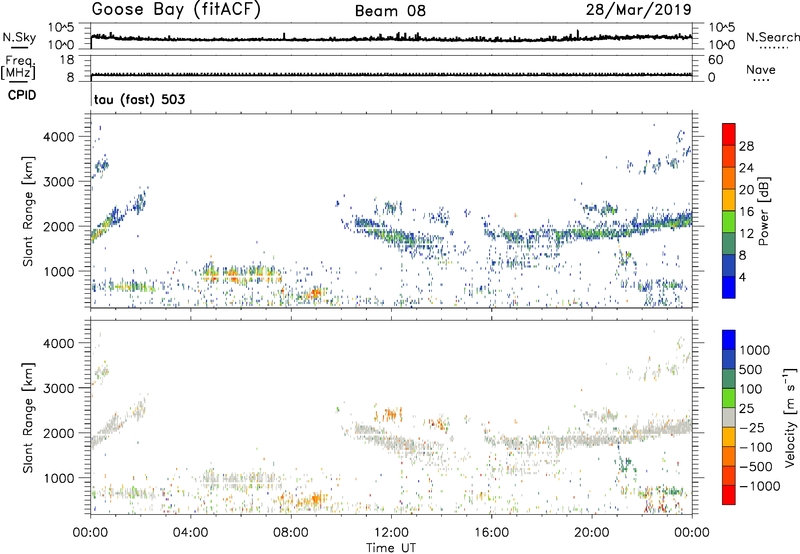The width and height of the screenshot is (800, 554).
Task: Click 'Slant Range [km]' label of velocity panel
Action: (28, 417)
